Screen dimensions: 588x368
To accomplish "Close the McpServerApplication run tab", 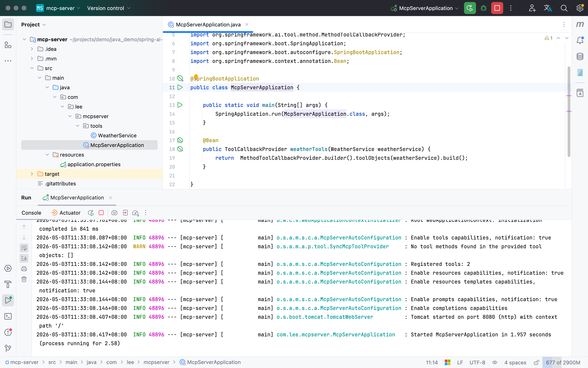I will 110,198.
